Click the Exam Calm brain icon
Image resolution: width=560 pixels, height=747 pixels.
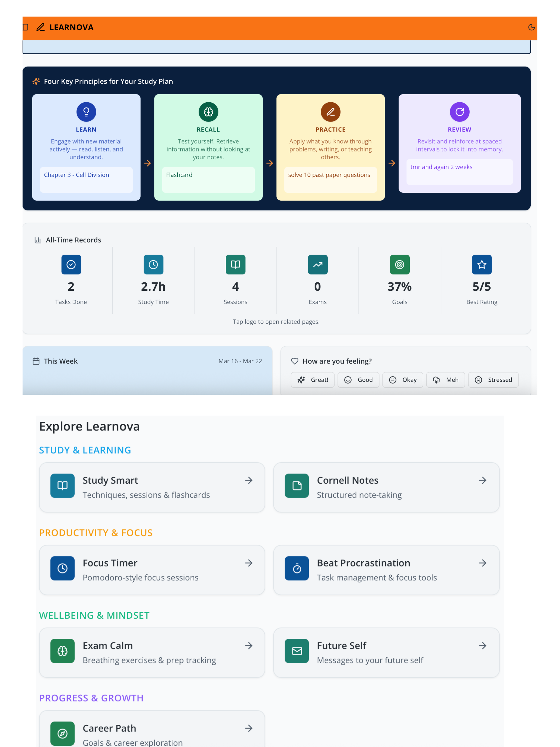tap(62, 651)
